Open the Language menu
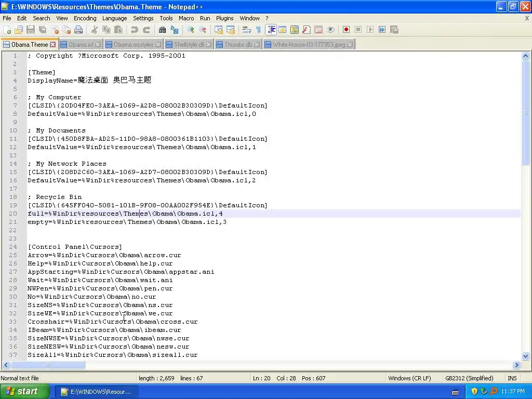This screenshot has height=399, width=532. [115, 18]
